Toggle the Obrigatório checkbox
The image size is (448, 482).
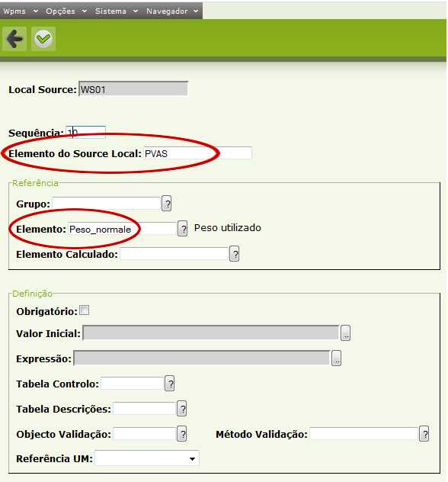click(84, 310)
